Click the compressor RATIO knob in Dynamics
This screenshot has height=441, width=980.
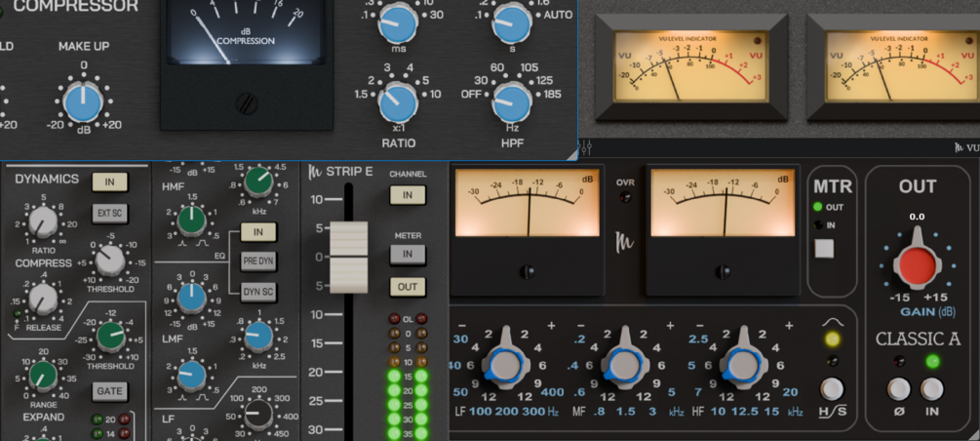coord(43,221)
